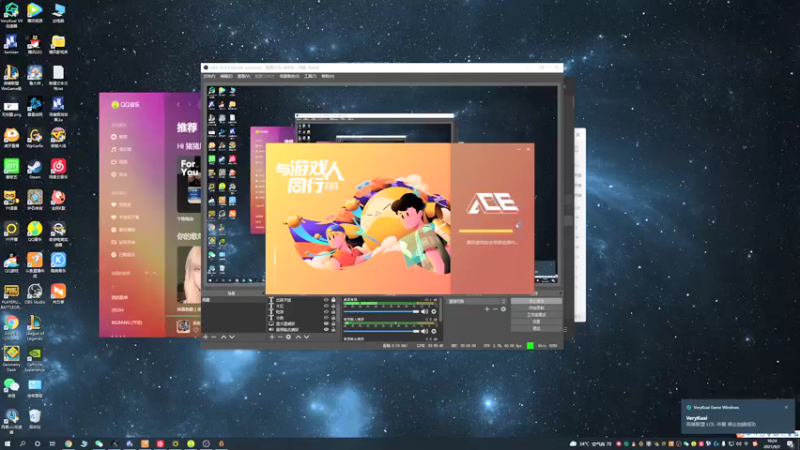Mute the Desktop Audio mixer channel
The width and height of the screenshot is (800, 450).
point(424,311)
